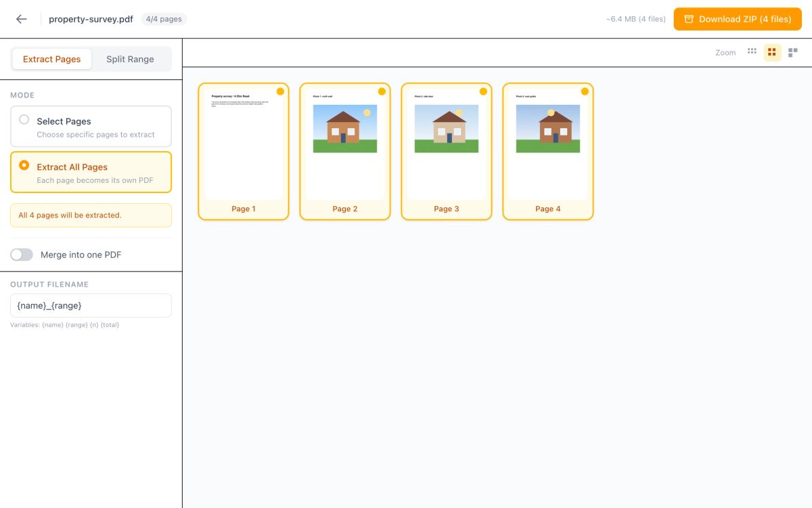Toggle selection dot on Page 1 thumbnail
Viewport: 812px width, 508px height.
click(280, 91)
